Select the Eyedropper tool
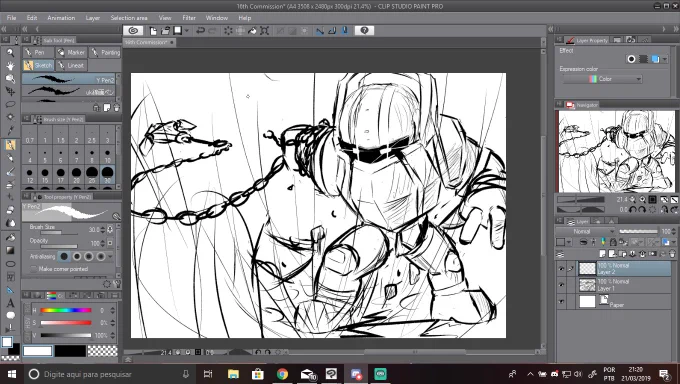This screenshot has height=384, width=680. pyautogui.click(x=10, y=130)
